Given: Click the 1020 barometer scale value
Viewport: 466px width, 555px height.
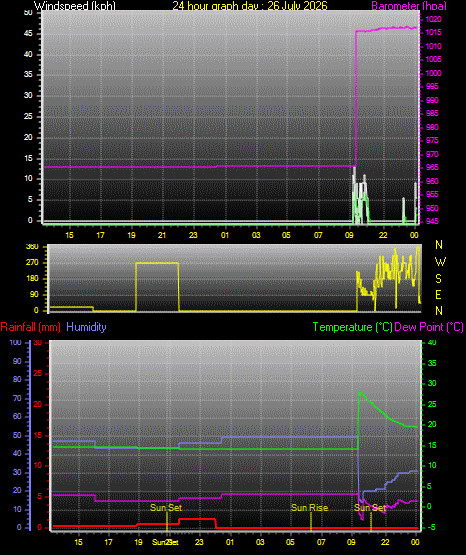Looking at the screenshot, I should [x=433, y=19].
